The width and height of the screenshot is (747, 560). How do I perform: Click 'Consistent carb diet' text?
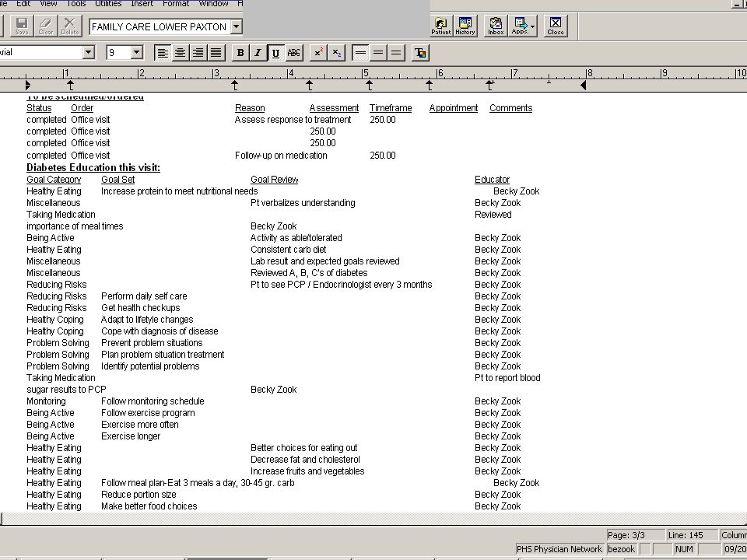[x=289, y=250]
